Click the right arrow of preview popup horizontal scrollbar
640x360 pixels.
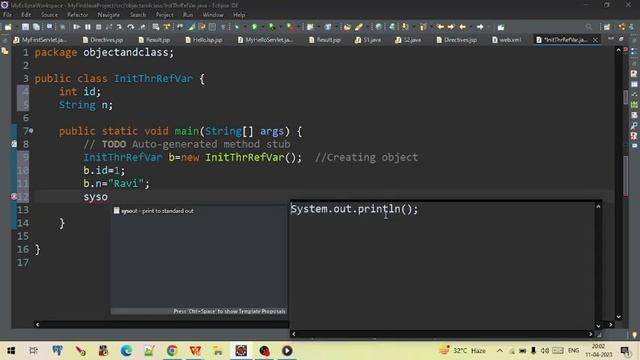[x=590, y=334]
